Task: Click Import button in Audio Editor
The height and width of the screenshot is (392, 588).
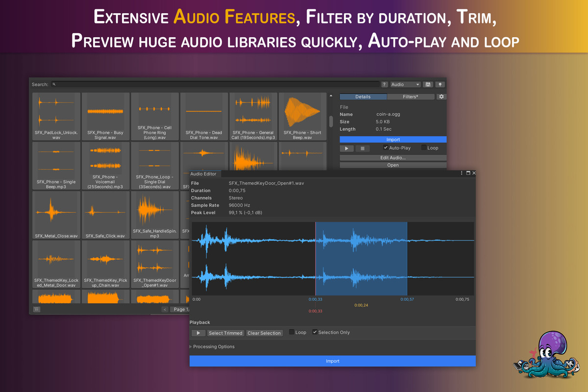Action: pos(333,361)
